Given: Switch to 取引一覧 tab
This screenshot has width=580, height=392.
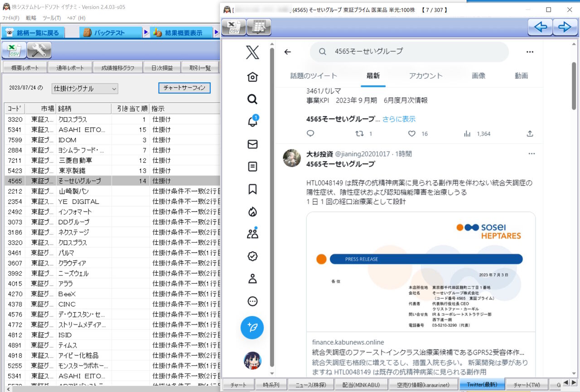Looking at the screenshot, I should pos(200,68).
